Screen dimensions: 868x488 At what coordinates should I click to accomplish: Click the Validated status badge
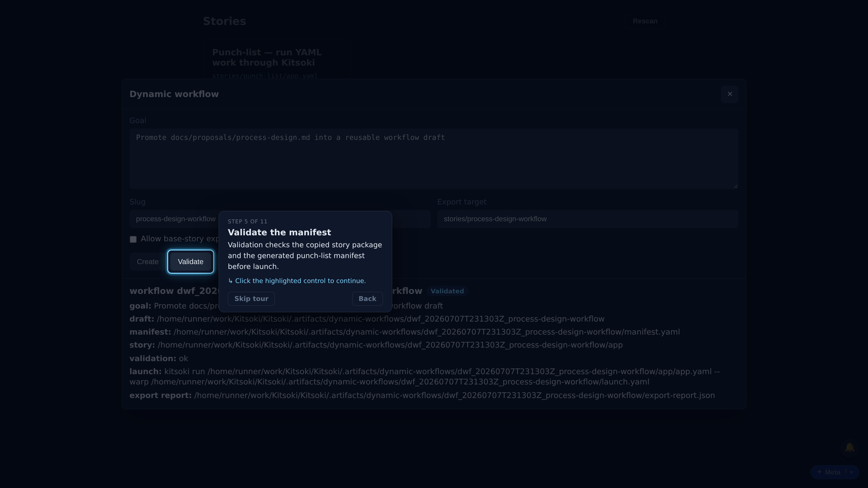(447, 291)
